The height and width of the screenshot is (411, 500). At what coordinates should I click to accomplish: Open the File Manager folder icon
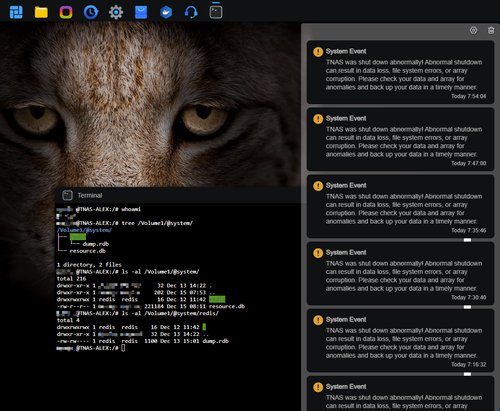pyautogui.click(x=41, y=13)
